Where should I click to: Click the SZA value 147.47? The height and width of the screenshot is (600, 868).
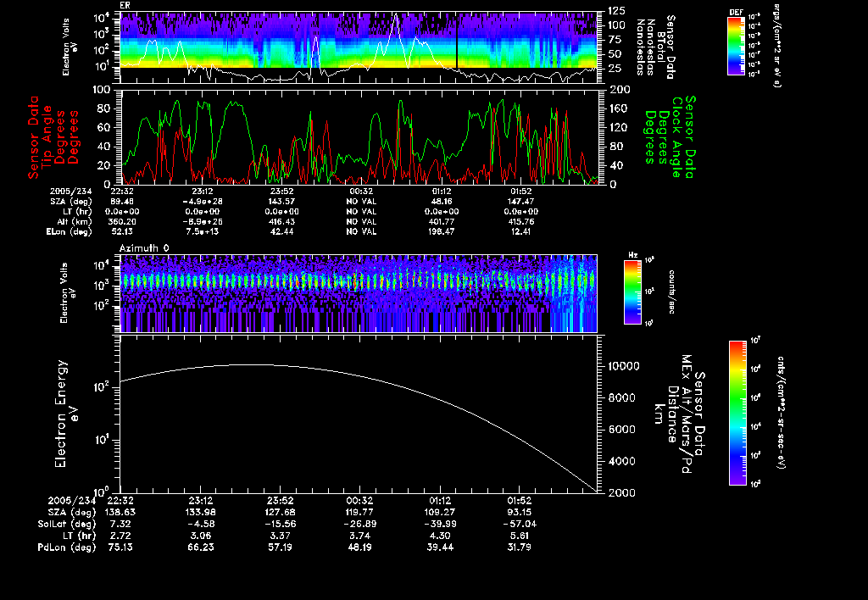[520, 202]
